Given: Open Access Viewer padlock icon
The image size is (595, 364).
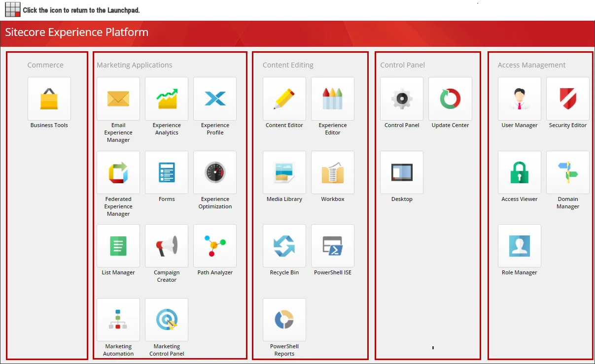Looking at the screenshot, I should click(x=520, y=172).
